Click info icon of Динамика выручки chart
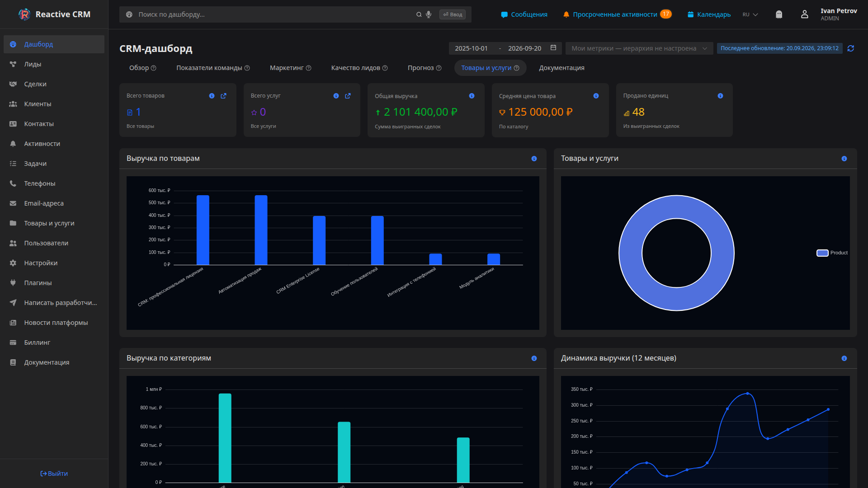The height and width of the screenshot is (488, 868). [x=844, y=358]
